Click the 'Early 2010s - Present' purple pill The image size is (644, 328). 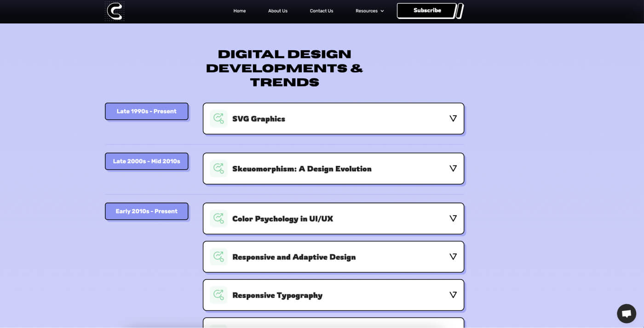[146, 211]
